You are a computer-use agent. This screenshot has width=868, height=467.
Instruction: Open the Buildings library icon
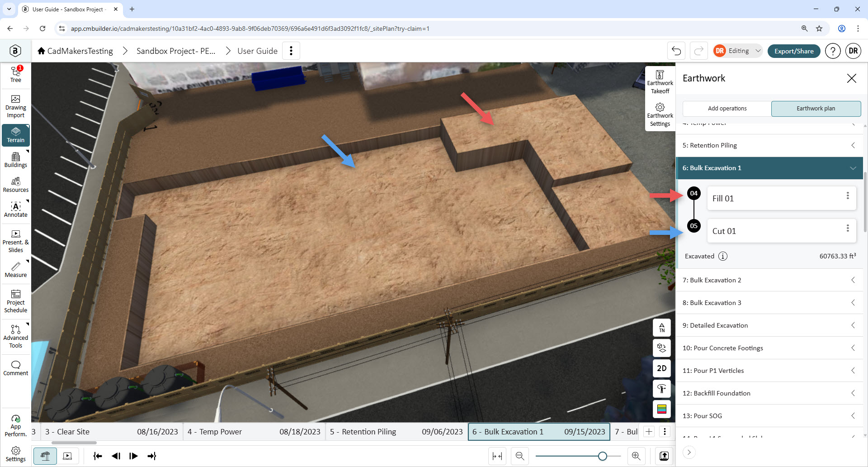point(16,160)
